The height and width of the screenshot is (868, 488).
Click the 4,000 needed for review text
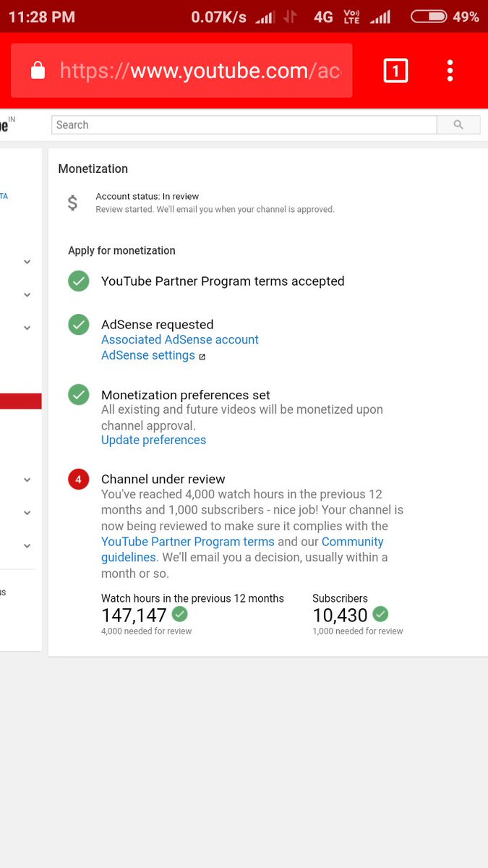(147, 631)
